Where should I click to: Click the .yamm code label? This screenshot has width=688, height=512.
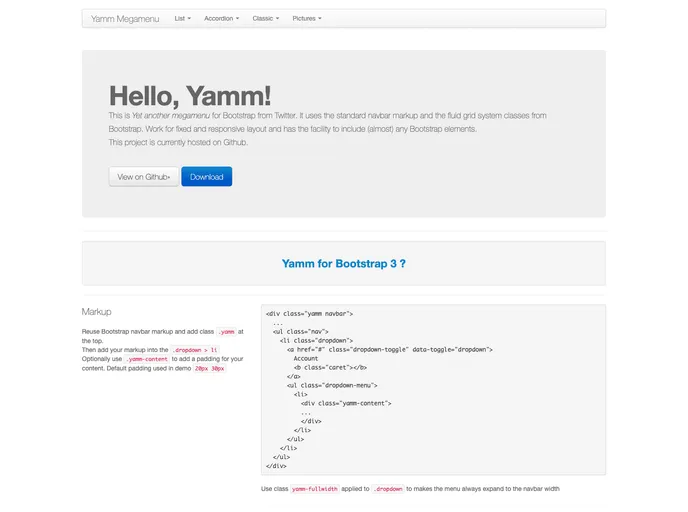226,332
